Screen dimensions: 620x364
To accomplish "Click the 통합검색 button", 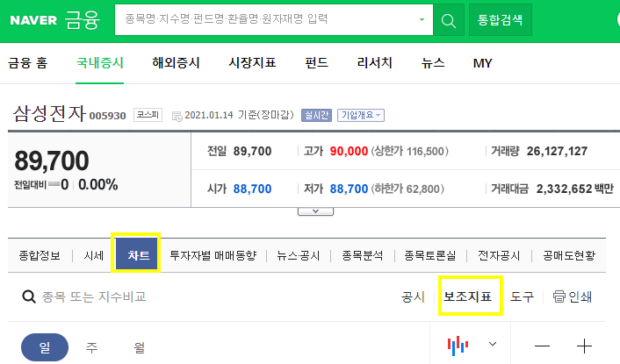I will pyautogui.click(x=501, y=20).
